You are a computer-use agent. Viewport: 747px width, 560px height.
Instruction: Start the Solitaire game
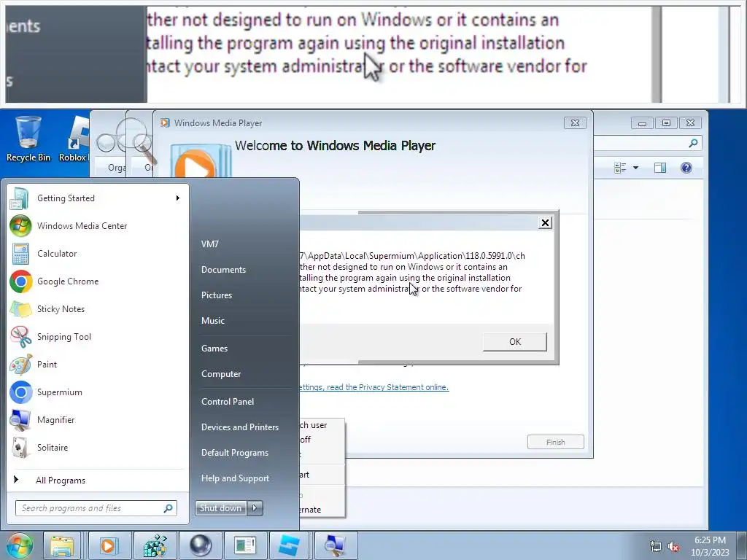[98, 447]
